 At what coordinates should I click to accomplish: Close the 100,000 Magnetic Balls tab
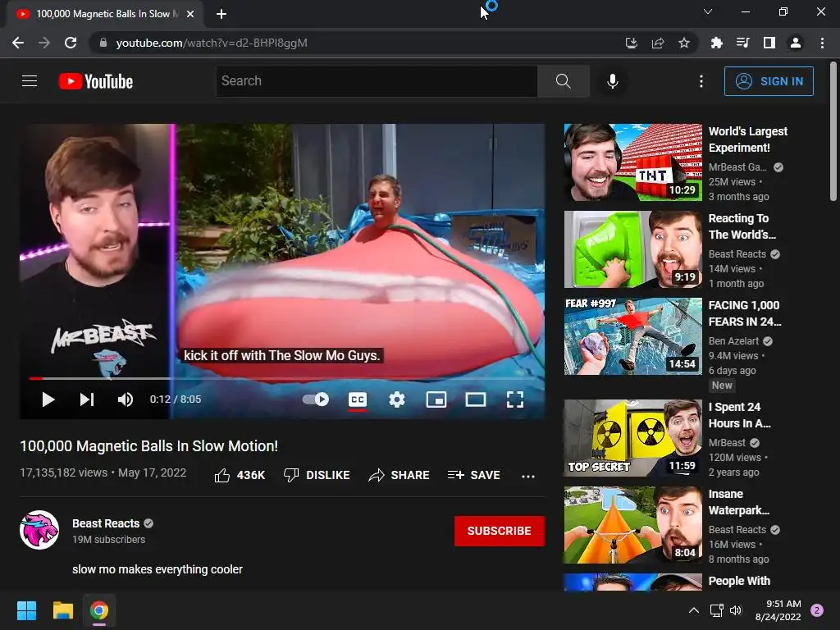[x=190, y=14]
